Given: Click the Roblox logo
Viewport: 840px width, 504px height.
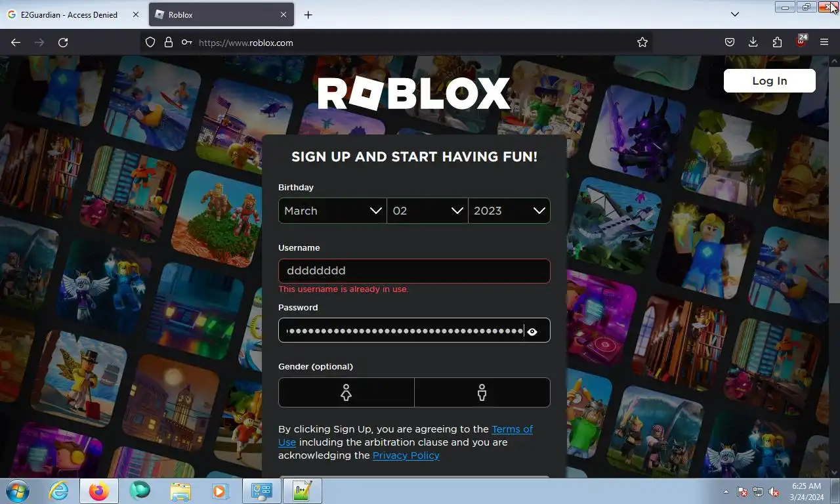Looking at the screenshot, I should 414,94.
